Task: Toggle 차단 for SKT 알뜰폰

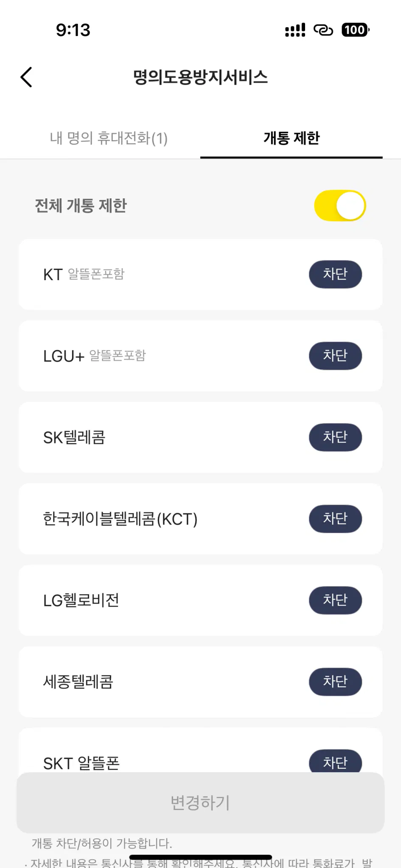Action: [x=335, y=762]
